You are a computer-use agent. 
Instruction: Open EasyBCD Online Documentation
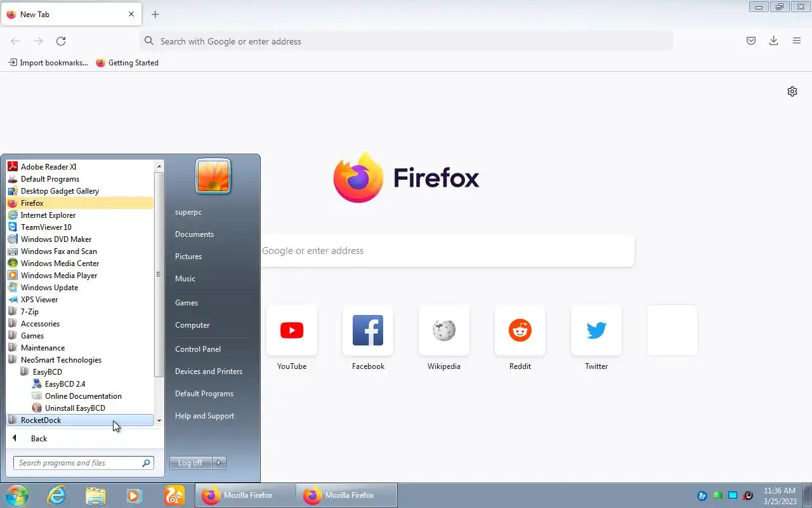(x=80, y=396)
